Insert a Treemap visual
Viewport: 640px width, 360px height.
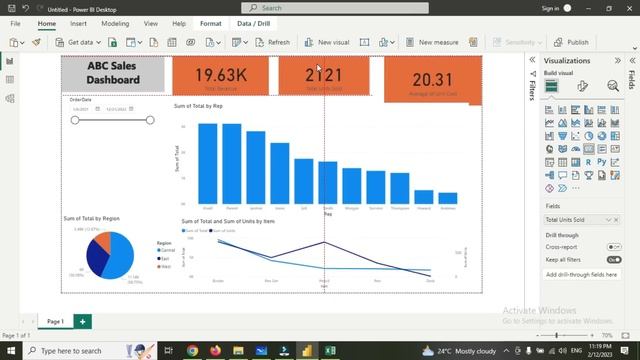click(615, 136)
